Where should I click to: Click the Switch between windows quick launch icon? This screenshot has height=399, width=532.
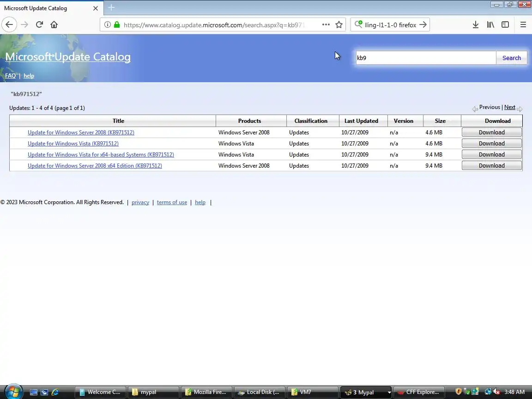tap(44, 392)
